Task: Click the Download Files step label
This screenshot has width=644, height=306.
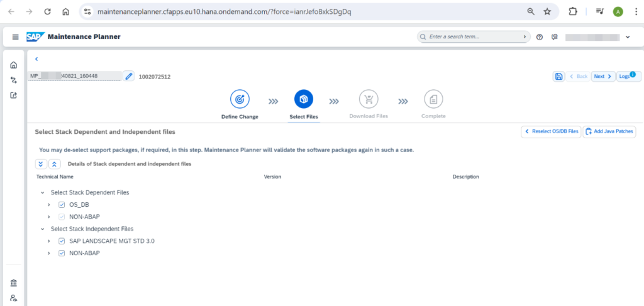Action: coord(369,116)
